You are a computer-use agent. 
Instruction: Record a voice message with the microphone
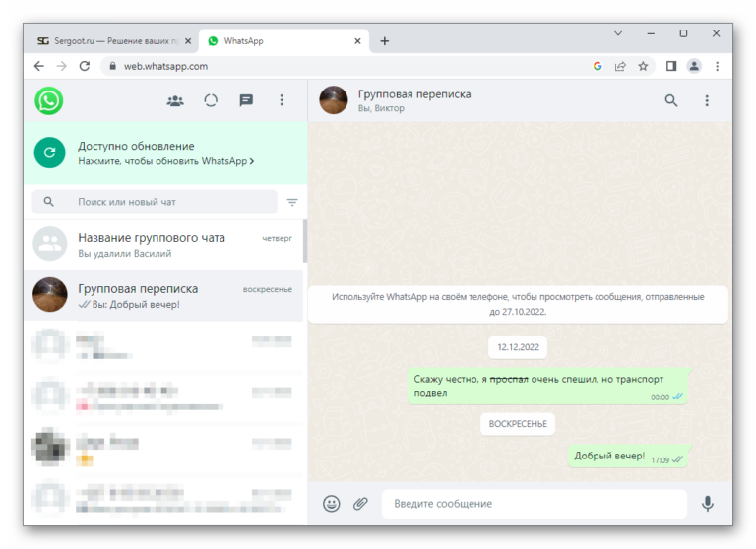pyautogui.click(x=708, y=504)
